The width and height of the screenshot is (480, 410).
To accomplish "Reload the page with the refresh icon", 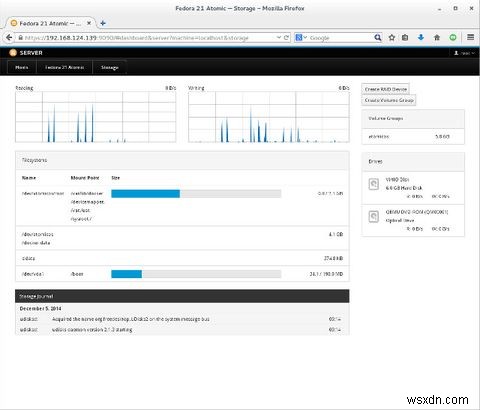I will click(x=286, y=38).
